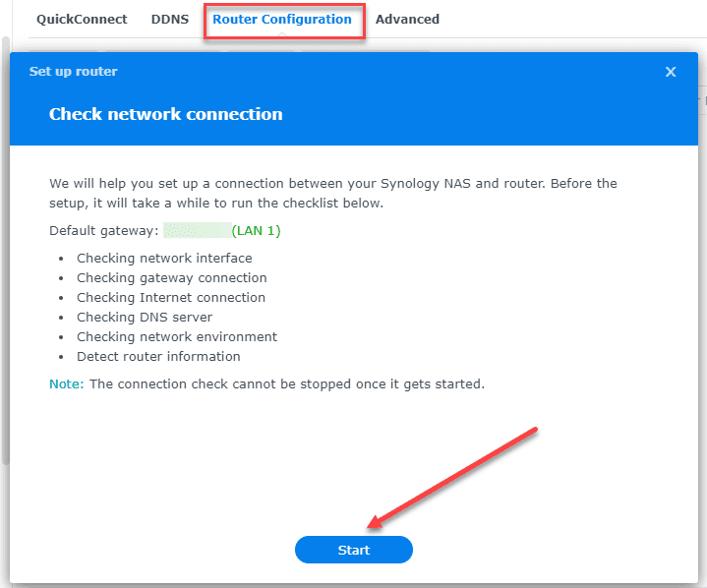707x588 pixels.
Task: Click the introductory setup description paragraph
Action: coord(333,193)
